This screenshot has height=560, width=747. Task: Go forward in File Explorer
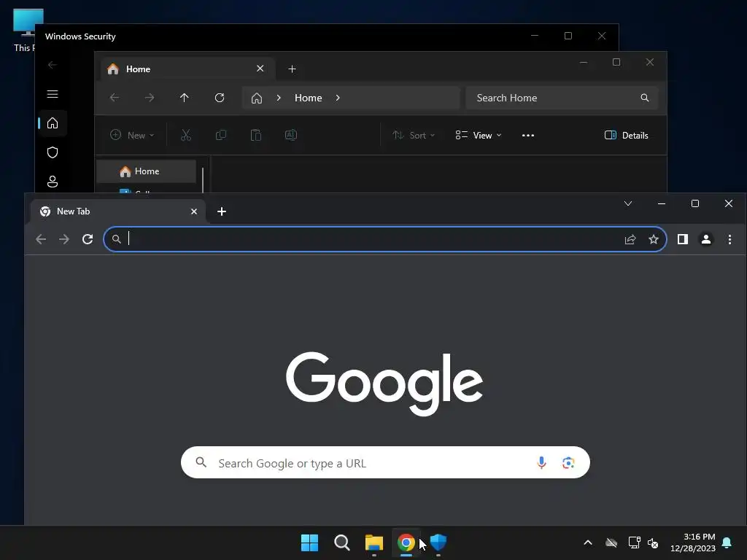(150, 98)
